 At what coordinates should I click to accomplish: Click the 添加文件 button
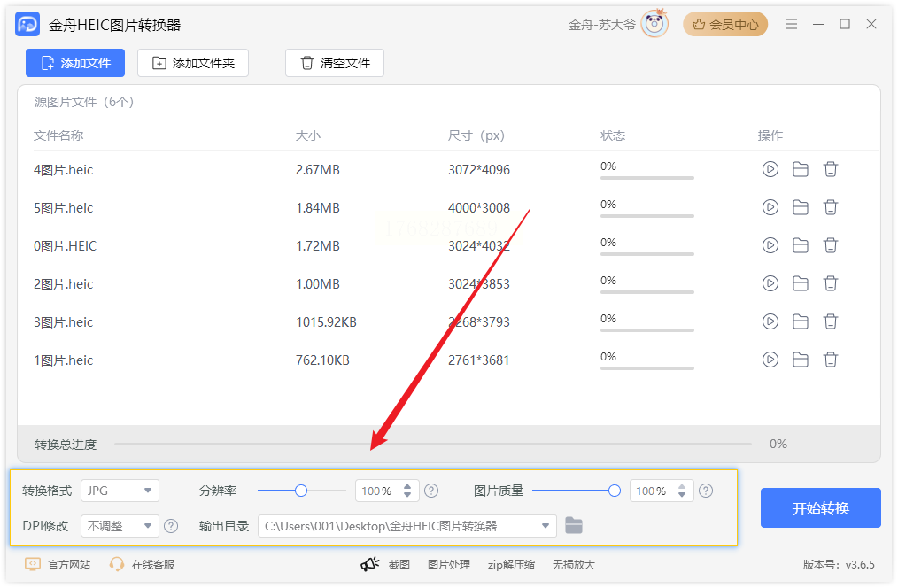(x=75, y=63)
